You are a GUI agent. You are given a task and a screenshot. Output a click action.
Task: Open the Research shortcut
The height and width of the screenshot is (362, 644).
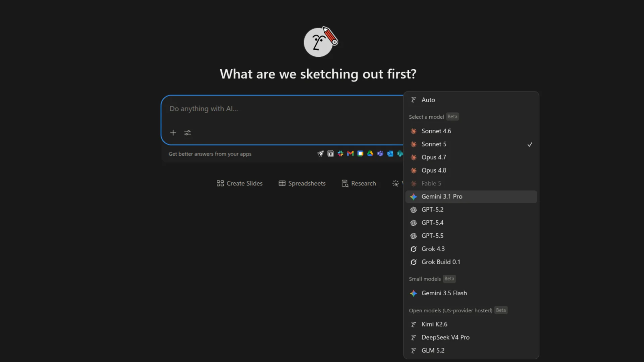tap(359, 183)
